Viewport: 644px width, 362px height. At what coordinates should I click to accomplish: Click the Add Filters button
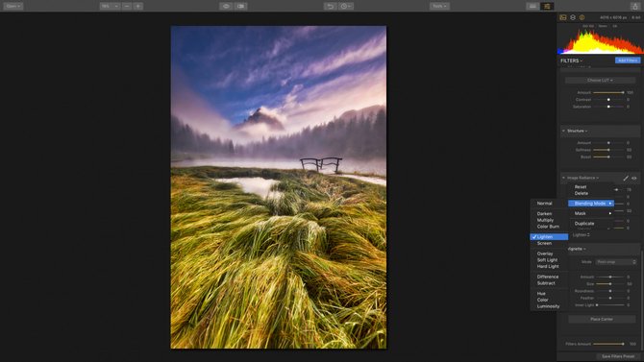pyautogui.click(x=628, y=60)
